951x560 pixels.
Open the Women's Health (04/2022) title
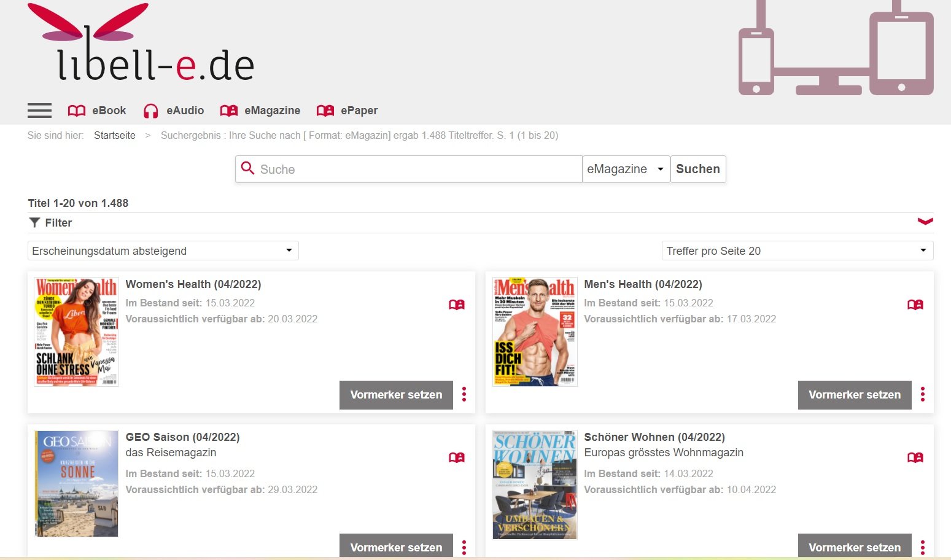[193, 284]
